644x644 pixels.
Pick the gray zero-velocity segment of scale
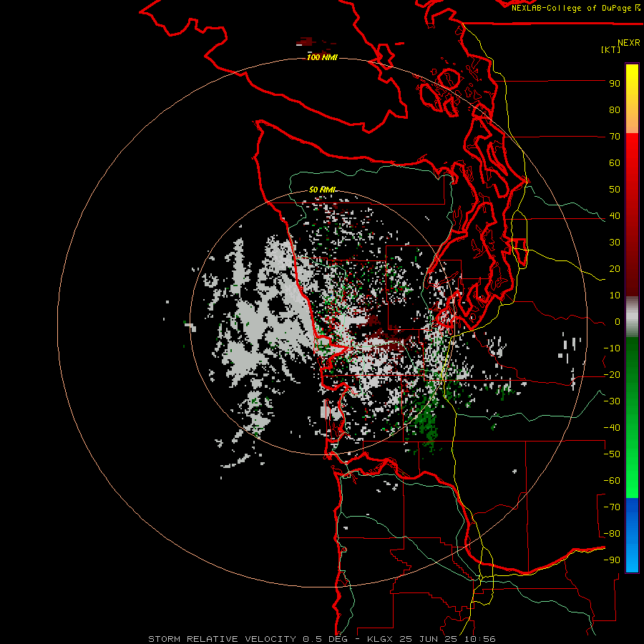(x=632, y=317)
